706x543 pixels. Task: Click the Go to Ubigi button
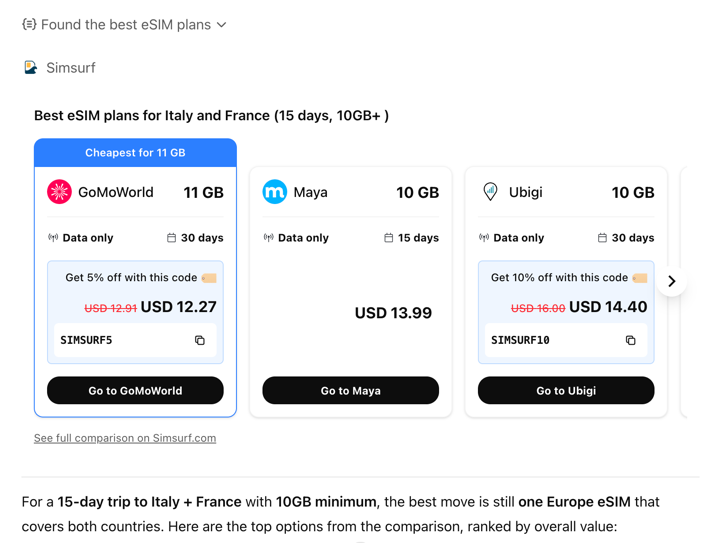pyautogui.click(x=566, y=391)
